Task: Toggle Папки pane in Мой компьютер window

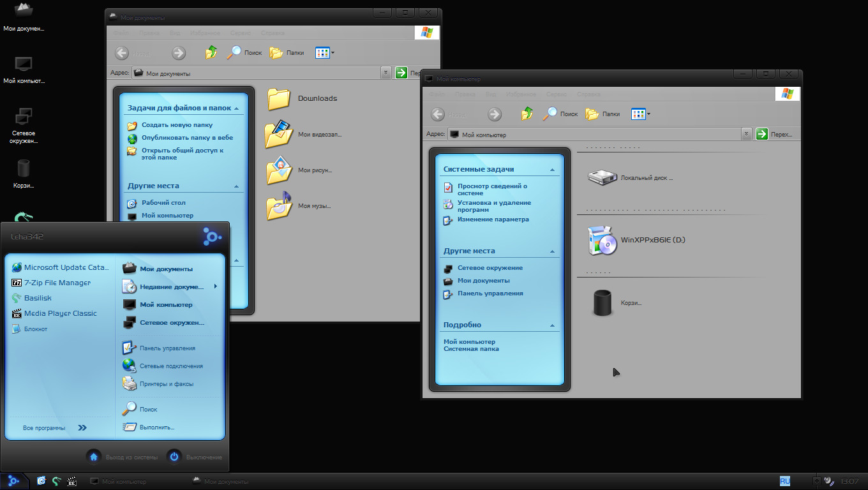Action: [602, 114]
